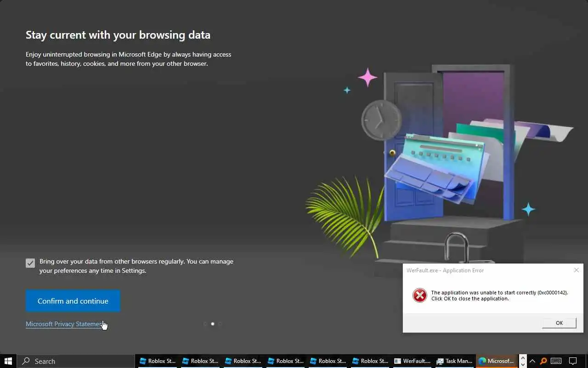This screenshot has width=588, height=368.
Task: Click the orange magnifier tray icon
Action: click(543, 361)
